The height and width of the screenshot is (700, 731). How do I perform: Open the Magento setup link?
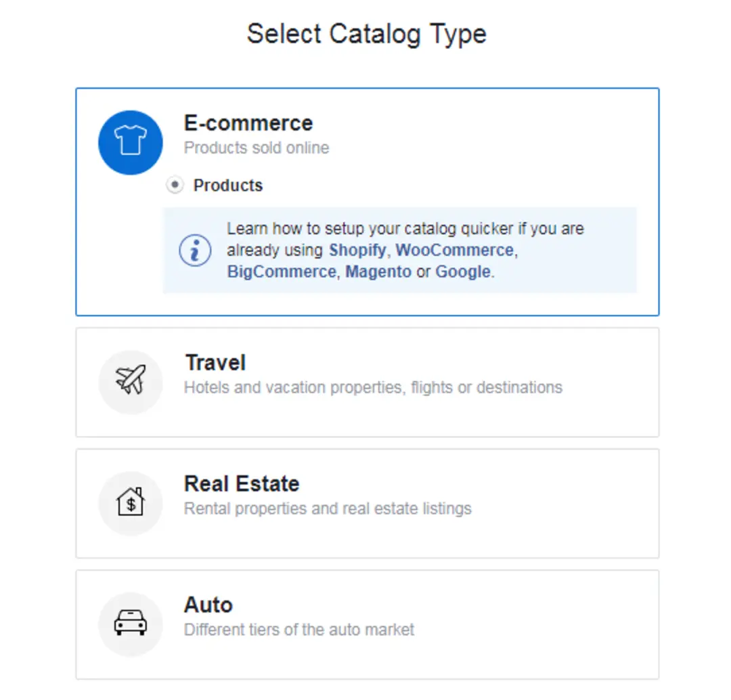click(378, 272)
